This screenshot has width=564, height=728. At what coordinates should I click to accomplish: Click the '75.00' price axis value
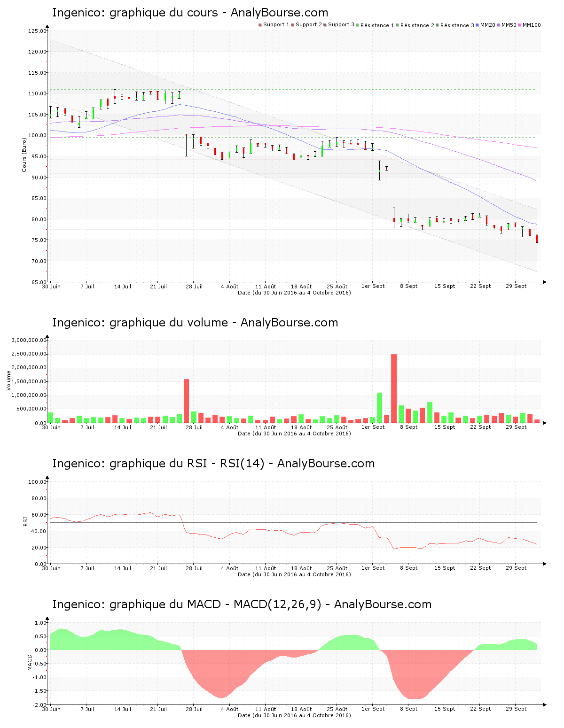pyautogui.click(x=39, y=240)
